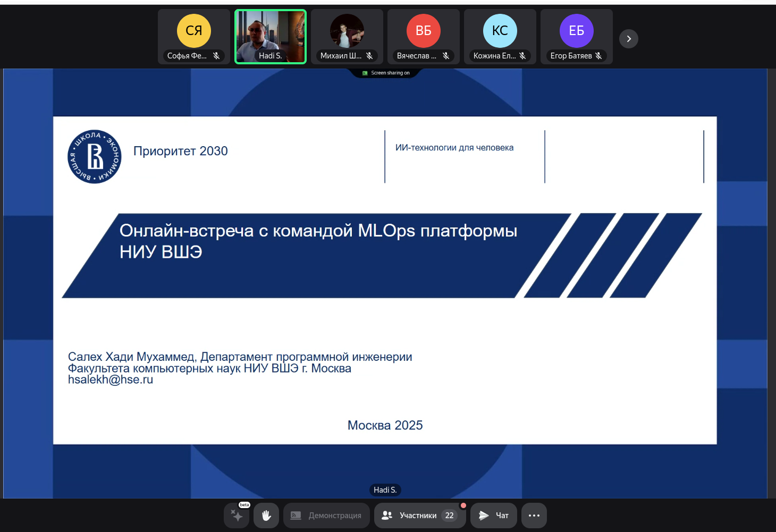Click ИИ-технологии для человека text
The height and width of the screenshot is (532, 776).
454,148
